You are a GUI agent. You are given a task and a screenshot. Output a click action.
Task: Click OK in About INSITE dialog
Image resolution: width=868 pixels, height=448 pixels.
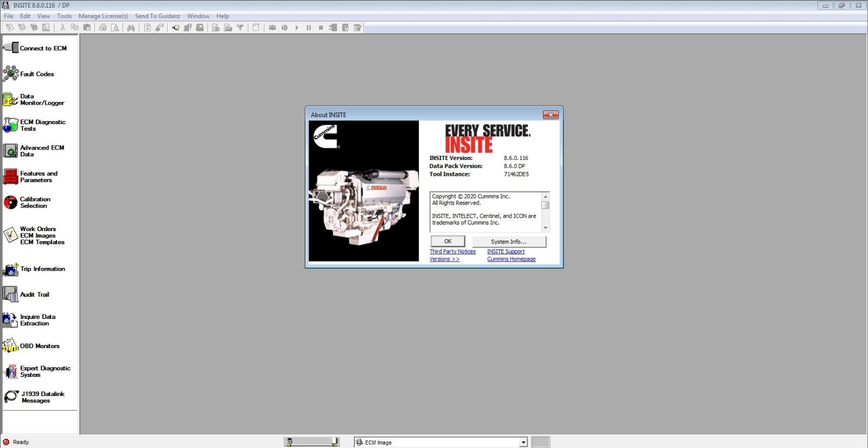[448, 241]
